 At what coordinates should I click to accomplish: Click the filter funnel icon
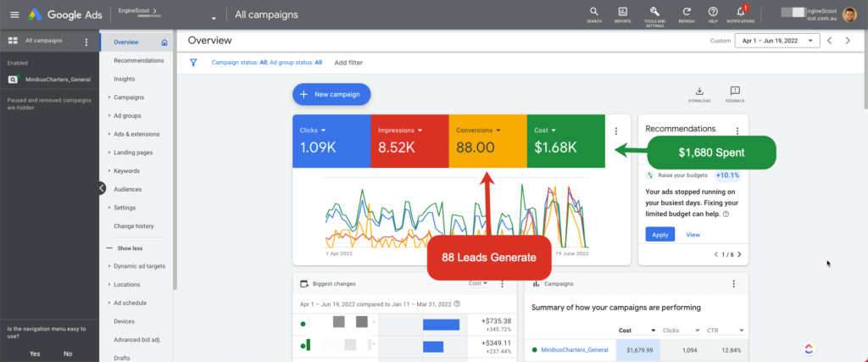click(193, 62)
